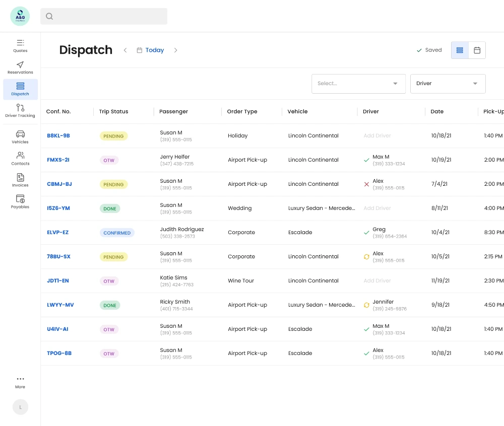This screenshot has height=426, width=504.
Task: Sort by Vehicle column header
Action: click(297, 111)
